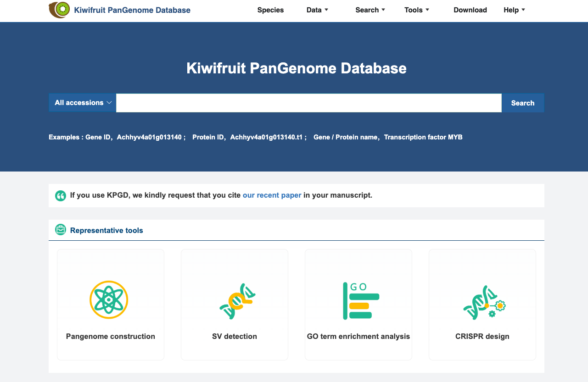Focus the main search text field
Viewport: 588px width, 382px height.
pyautogui.click(x=309, y=103)
